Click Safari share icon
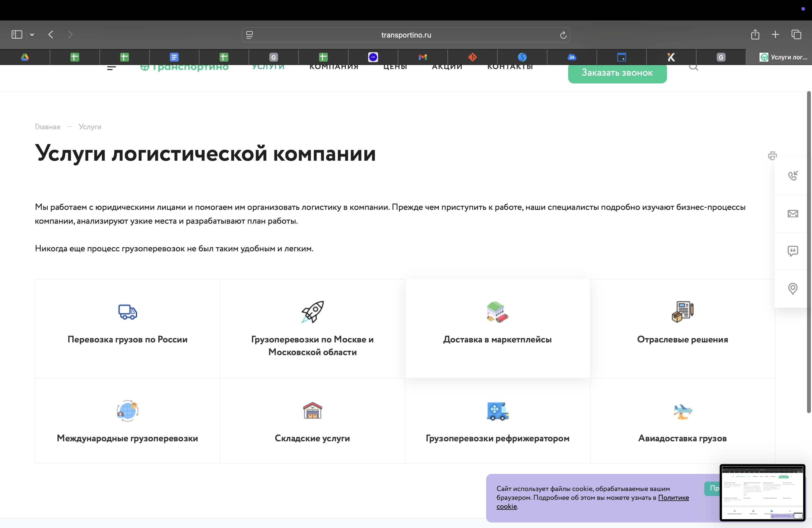812x528 pixels. 755,35
